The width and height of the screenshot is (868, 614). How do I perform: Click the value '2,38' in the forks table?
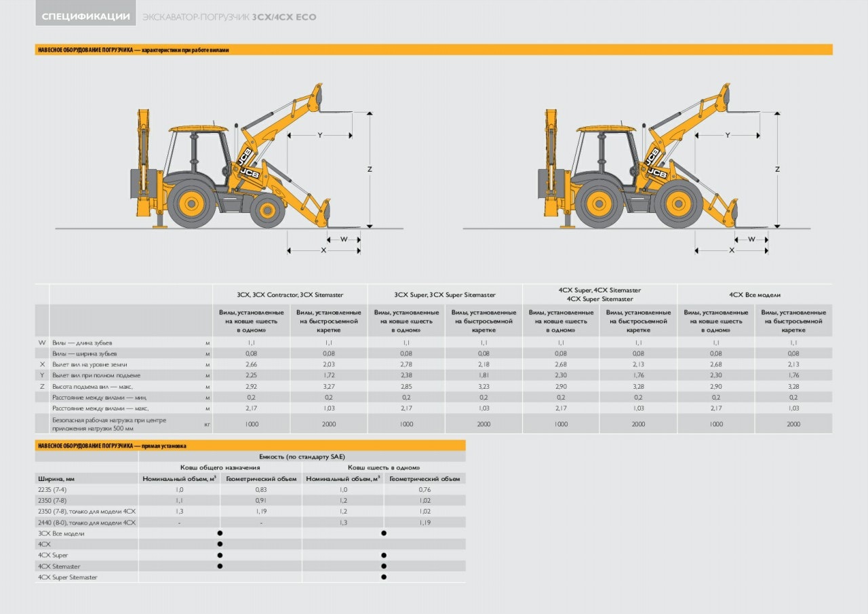[406, 375]
